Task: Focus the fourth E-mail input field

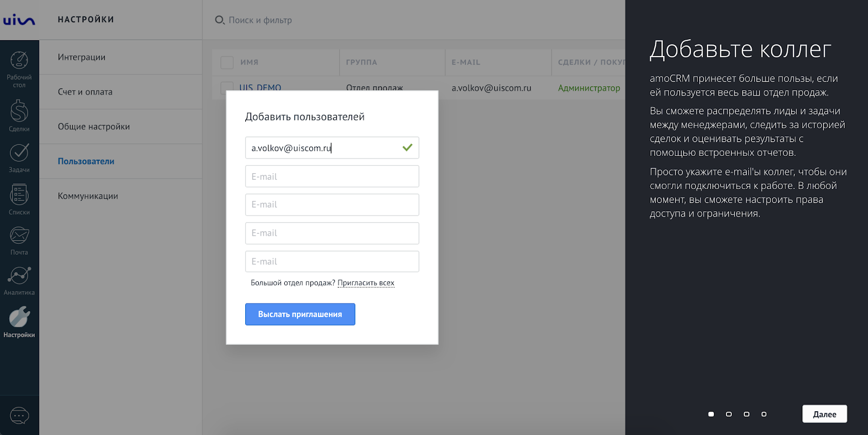Action: [x=332, y=233]
